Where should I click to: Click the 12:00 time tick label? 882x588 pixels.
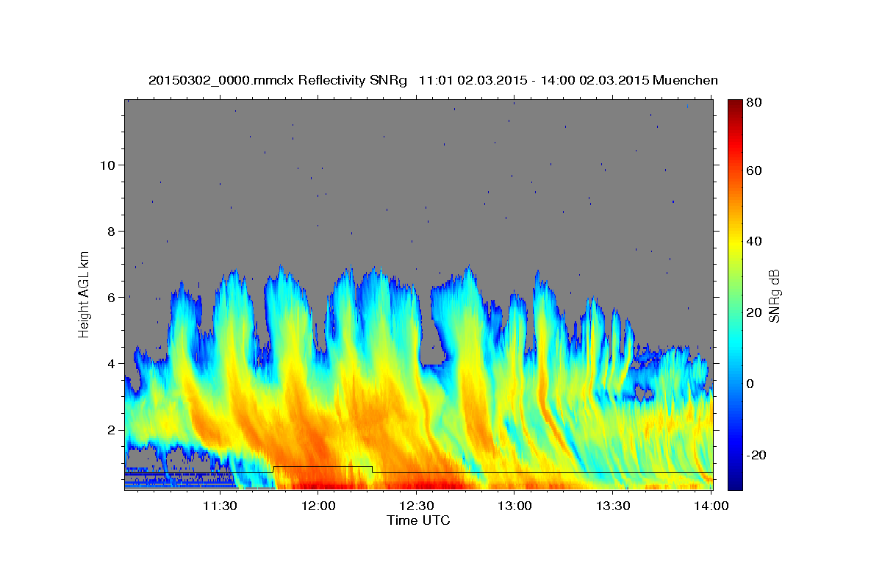pos(318,506)
